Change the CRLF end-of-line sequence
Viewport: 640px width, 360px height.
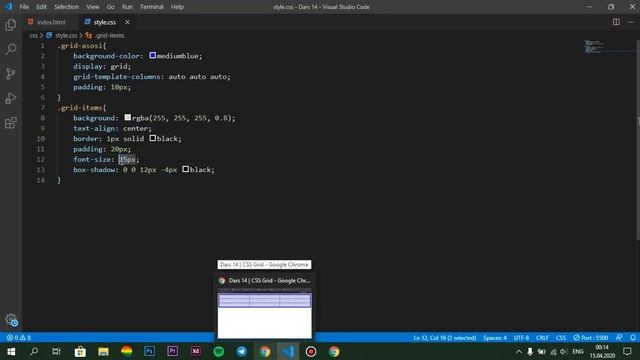click(542, 338)
